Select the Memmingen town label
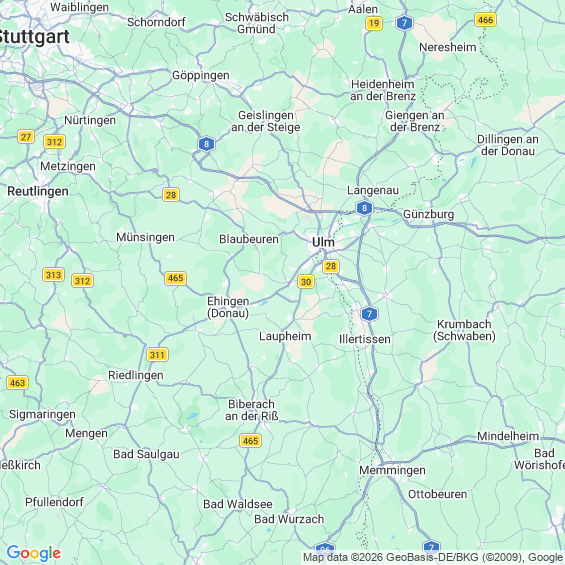 click(392, 470)
